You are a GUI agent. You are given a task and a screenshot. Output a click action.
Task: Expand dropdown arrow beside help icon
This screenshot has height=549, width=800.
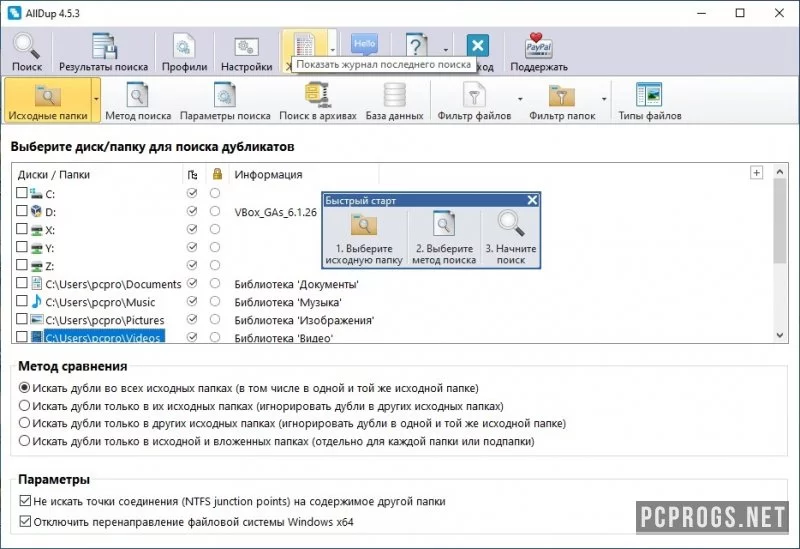coord(445,50)
